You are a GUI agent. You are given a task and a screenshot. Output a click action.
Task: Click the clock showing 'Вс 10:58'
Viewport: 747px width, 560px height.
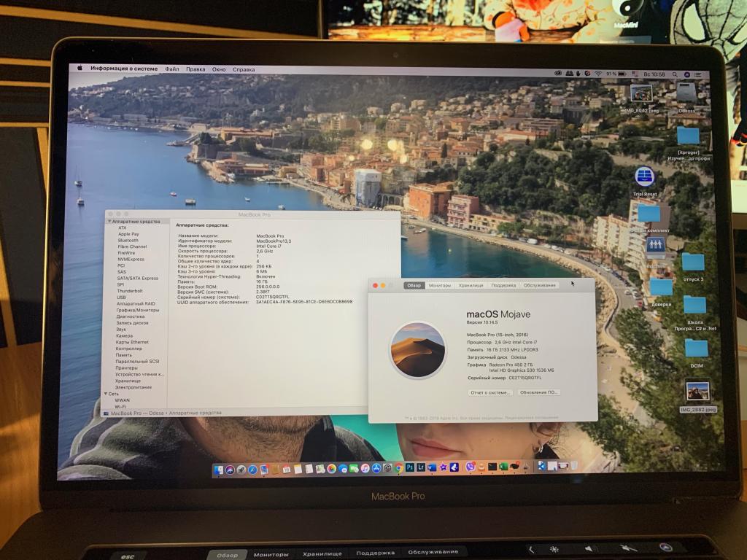click(x=654, y=74)
